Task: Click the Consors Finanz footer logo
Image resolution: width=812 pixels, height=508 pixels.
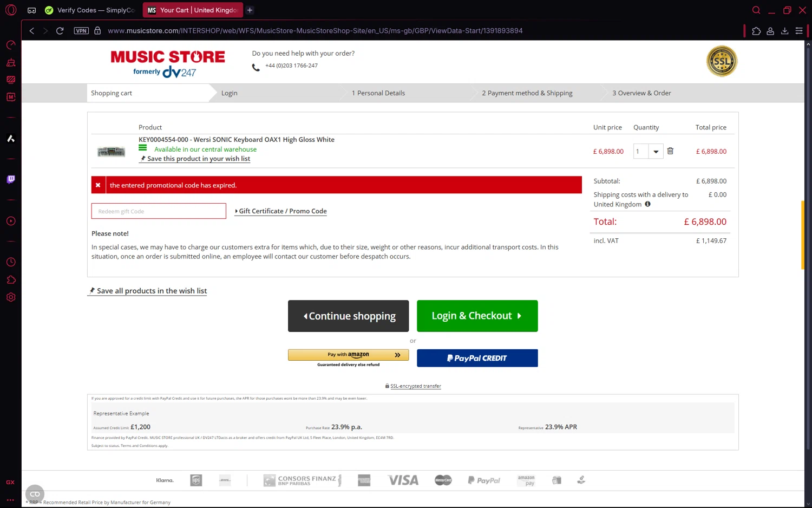Action: [303, 480]
